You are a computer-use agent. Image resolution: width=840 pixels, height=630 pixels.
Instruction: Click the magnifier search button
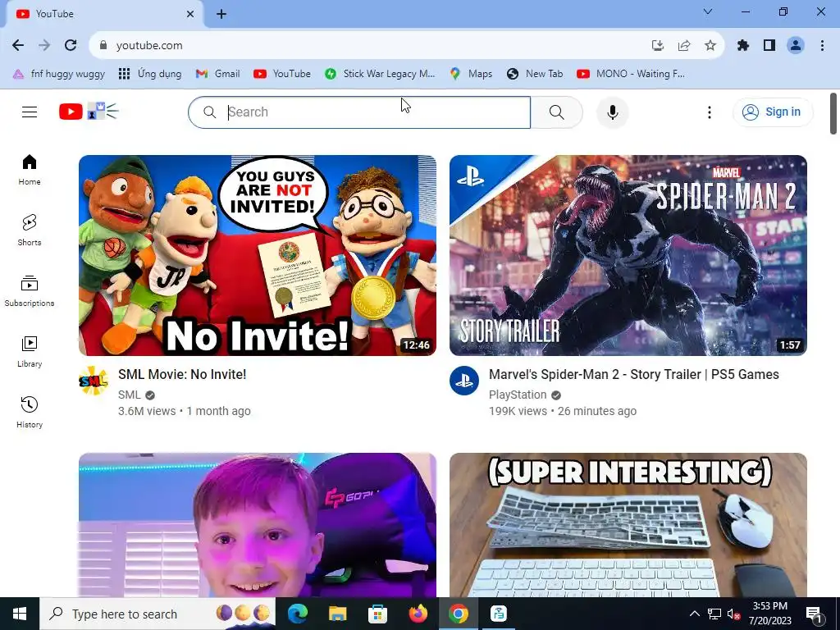[x=557, y=112]
